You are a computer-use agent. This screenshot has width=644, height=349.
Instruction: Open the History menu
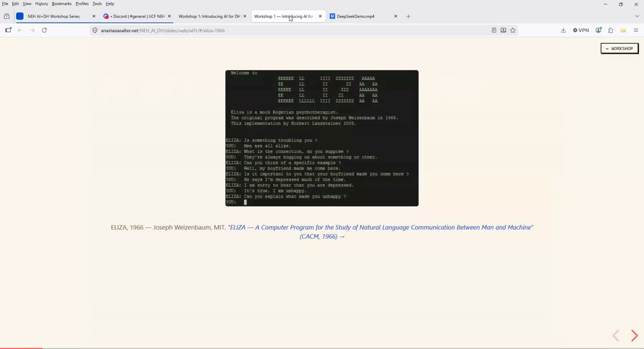(x=42, y=4)
